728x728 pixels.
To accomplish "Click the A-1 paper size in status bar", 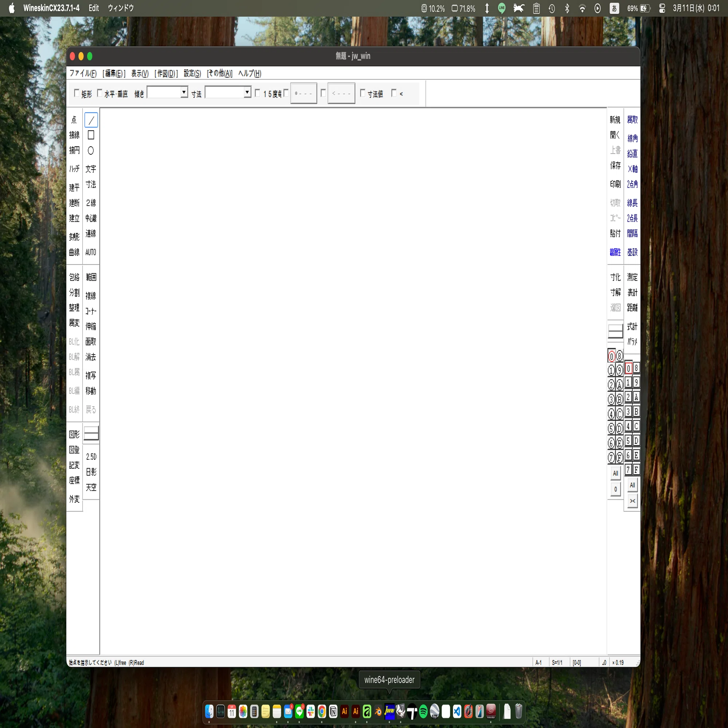I will 538,662.
